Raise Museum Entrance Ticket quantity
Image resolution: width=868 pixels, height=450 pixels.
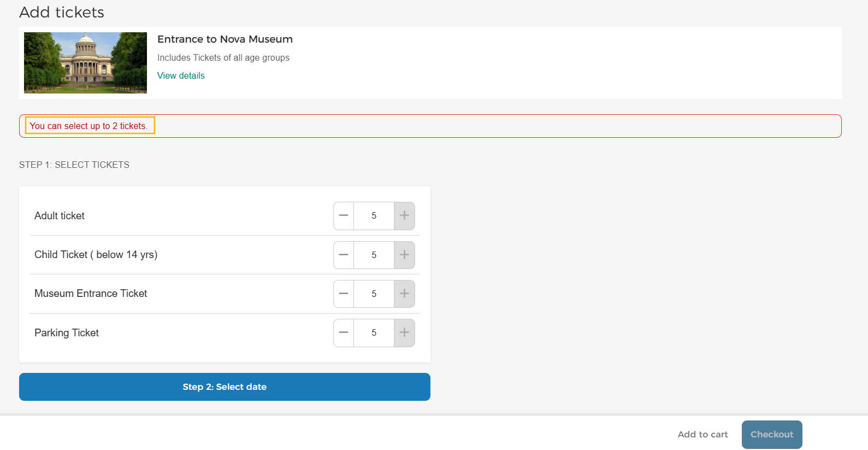(404, 294)
